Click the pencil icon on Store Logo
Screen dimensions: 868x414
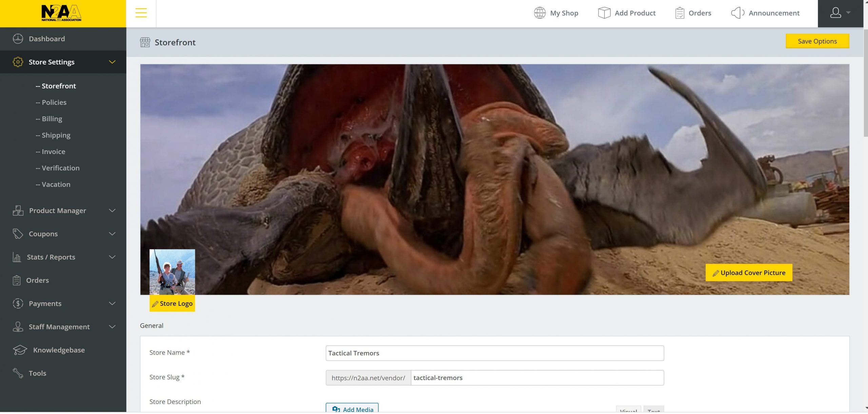click(155, 304)
